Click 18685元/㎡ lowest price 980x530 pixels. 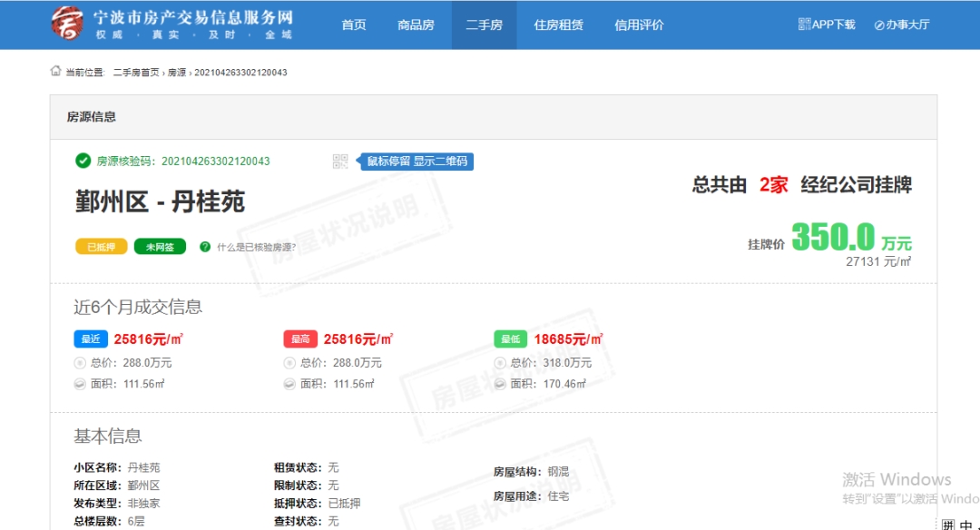568,339
